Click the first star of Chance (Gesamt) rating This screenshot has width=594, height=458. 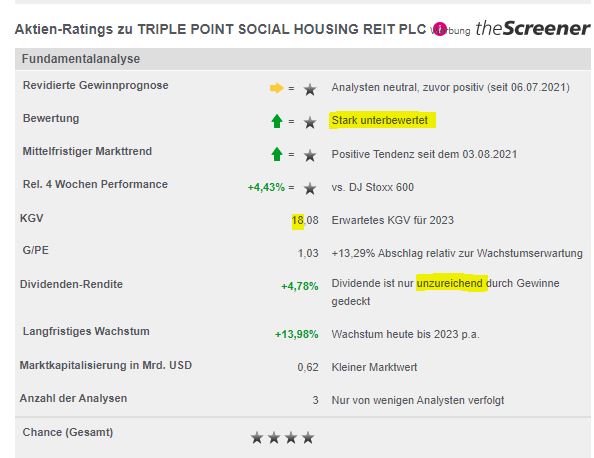click(x=257, y=438)
